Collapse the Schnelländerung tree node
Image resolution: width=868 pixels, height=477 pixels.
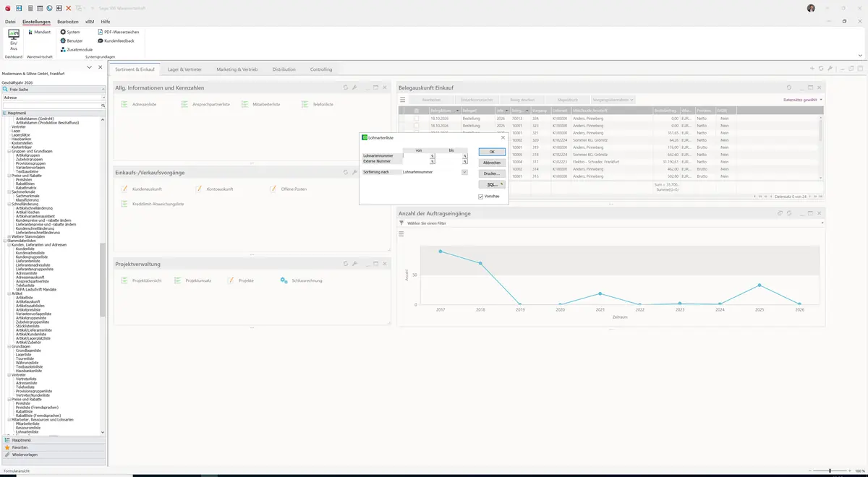click(x=9, y=204)
